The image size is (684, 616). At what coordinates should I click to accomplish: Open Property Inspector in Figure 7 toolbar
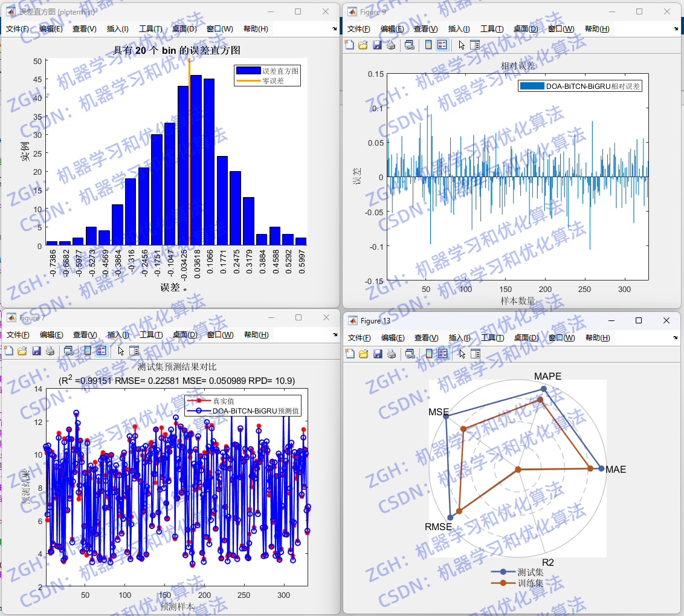pos(134,351)
